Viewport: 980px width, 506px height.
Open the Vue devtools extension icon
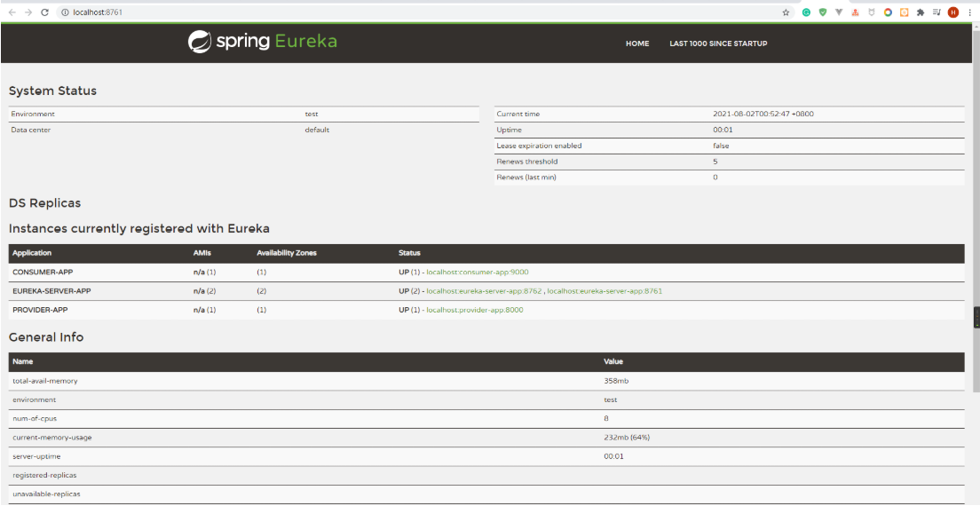pos(839,12)
